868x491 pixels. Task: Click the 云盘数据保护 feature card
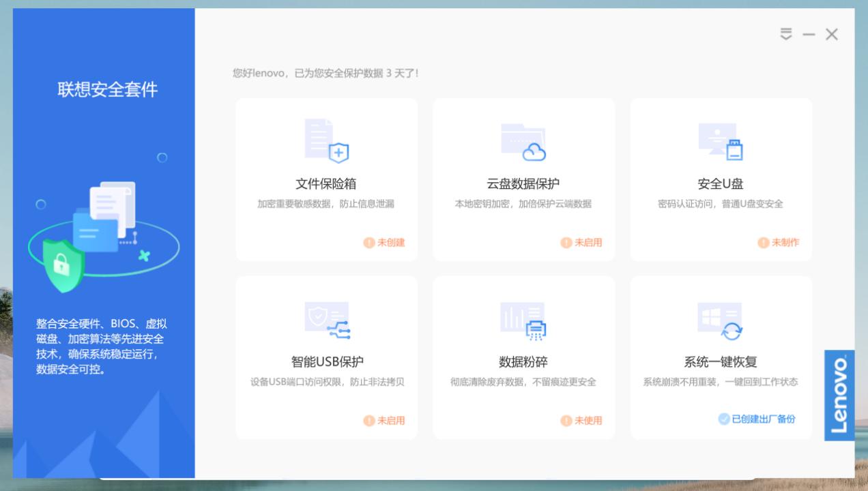[x=523, y=179]
